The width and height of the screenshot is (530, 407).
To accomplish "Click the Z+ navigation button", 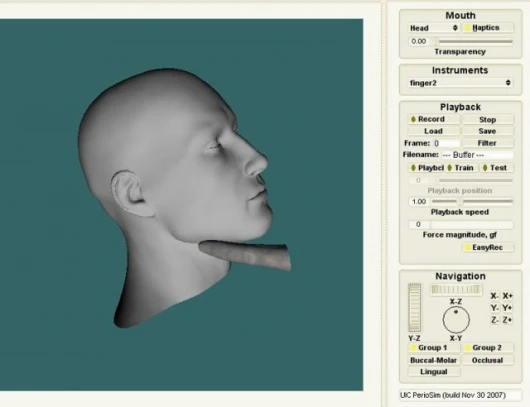I will coord(507,320).
